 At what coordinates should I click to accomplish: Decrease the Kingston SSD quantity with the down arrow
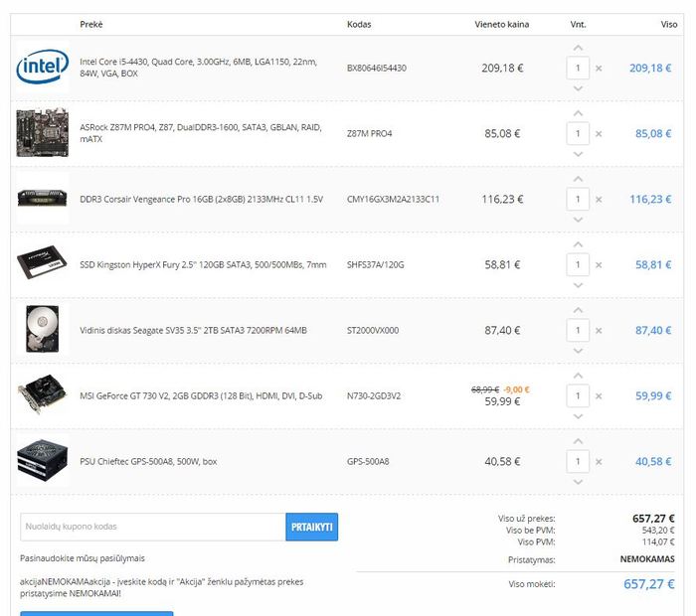578,285
